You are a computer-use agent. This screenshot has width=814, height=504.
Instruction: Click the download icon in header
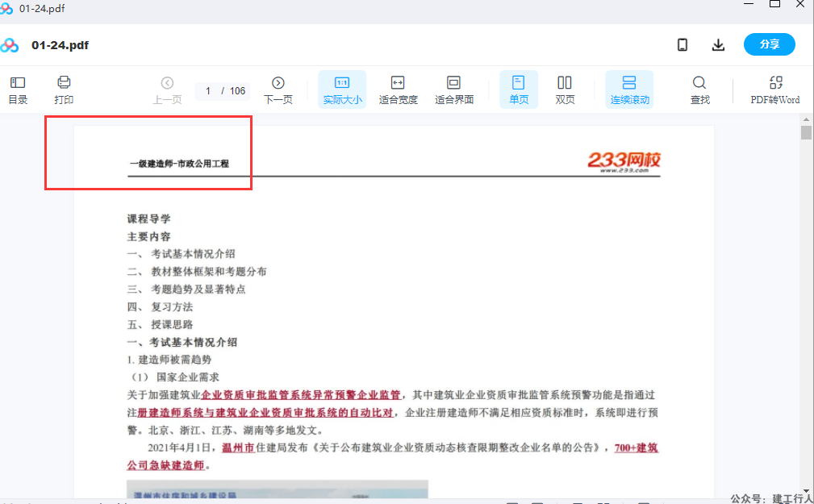click(719, 44)
